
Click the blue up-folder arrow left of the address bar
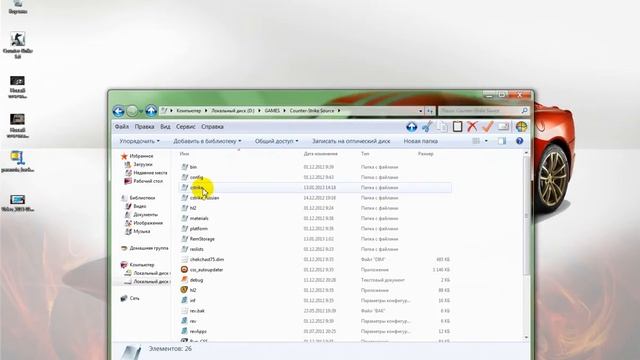tap(151, 111)
